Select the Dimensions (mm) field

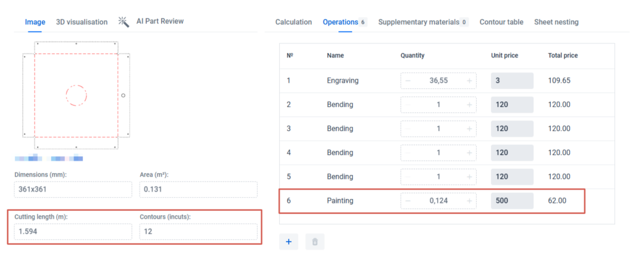pos(73,190)
